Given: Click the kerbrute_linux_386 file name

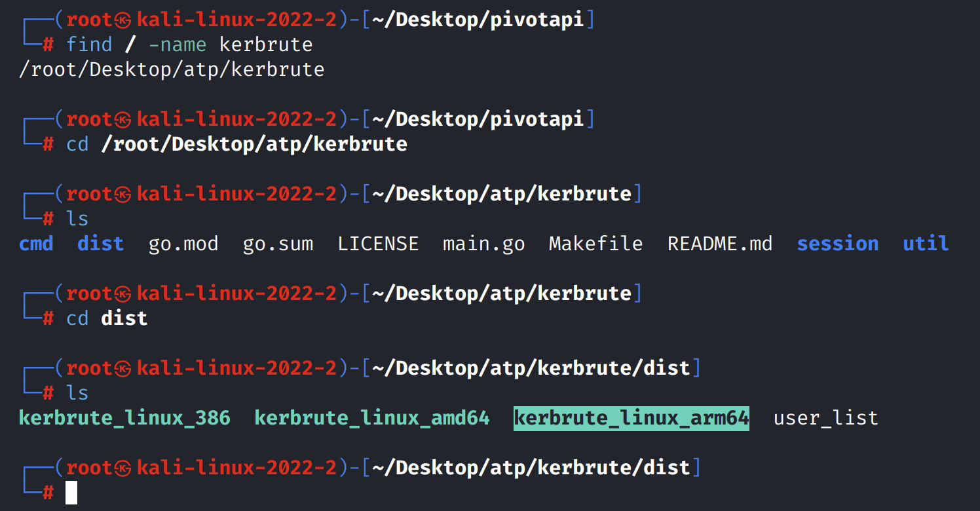Looking at the screenshot, I should pos(124,418).
